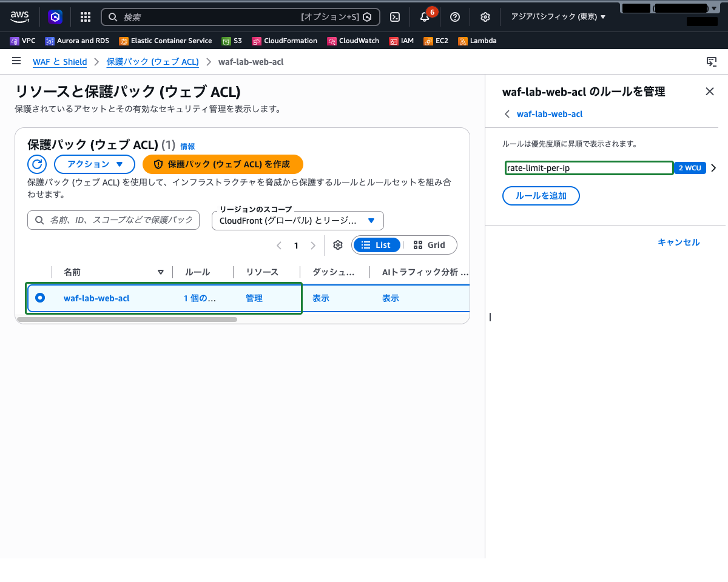Open the waf-lab-web-acl table link

[96, 298]
